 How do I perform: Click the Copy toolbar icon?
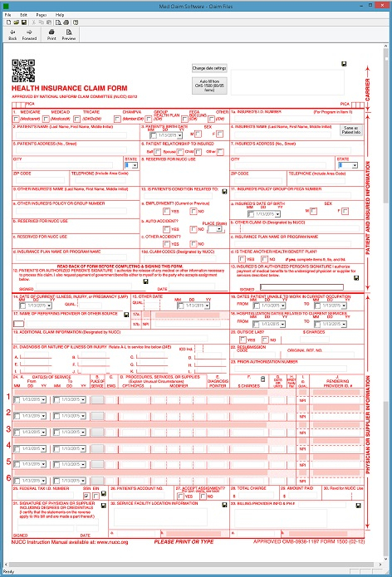point(41,22)
